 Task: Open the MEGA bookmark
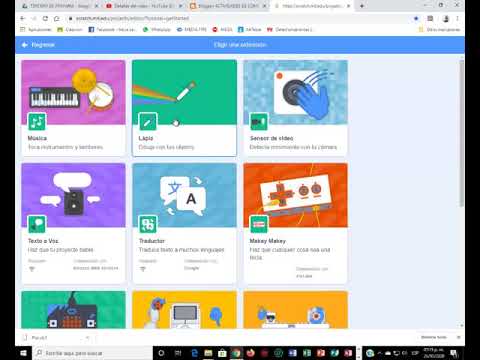click(x=223, y=30)
